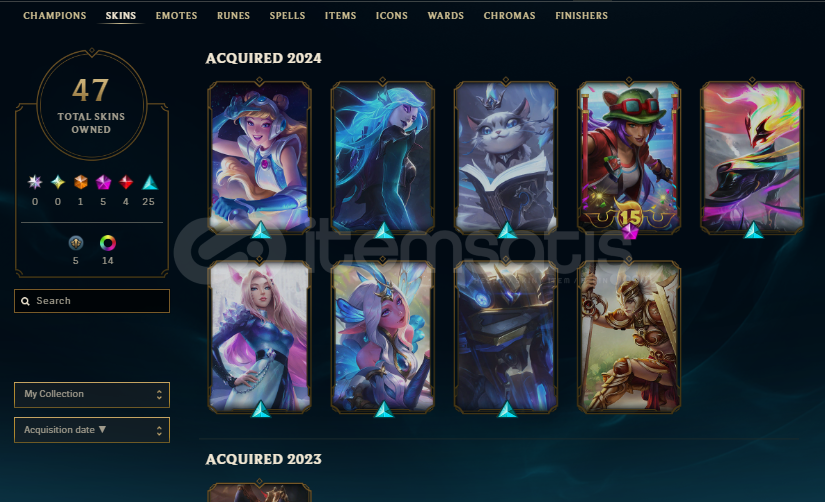Viewport: 825px width, 502px height.
Task: Click the red gem tier icon
Action: point(126,183)
